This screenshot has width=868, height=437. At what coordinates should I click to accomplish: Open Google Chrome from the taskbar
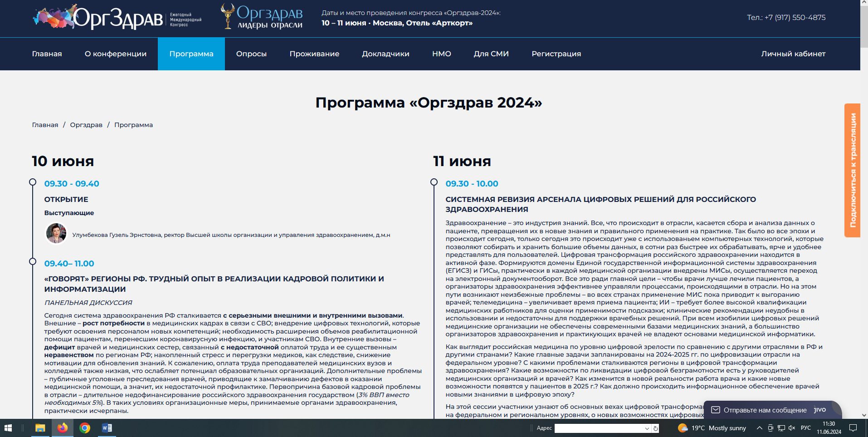pos(84,428)
